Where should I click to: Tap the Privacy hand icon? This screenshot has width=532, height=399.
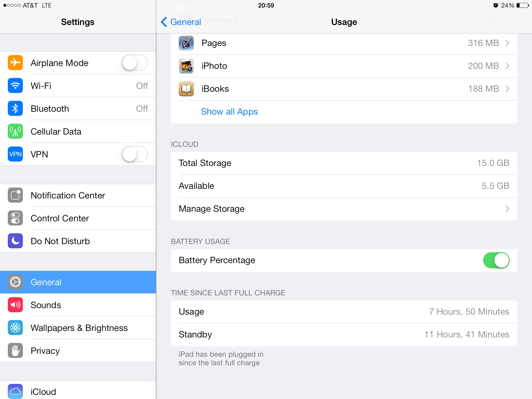(15, 351)
